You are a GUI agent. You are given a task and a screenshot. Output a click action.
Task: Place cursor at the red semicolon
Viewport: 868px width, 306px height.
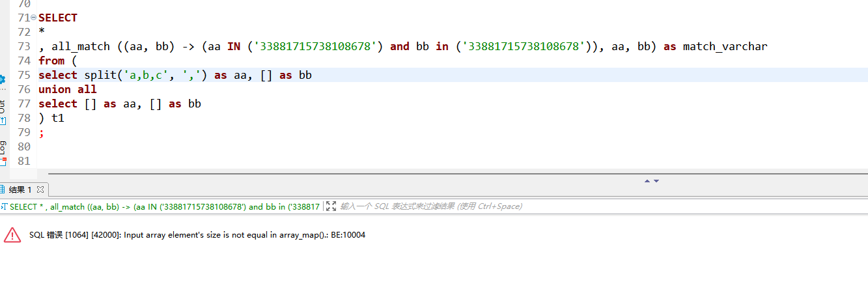(42, 132)
